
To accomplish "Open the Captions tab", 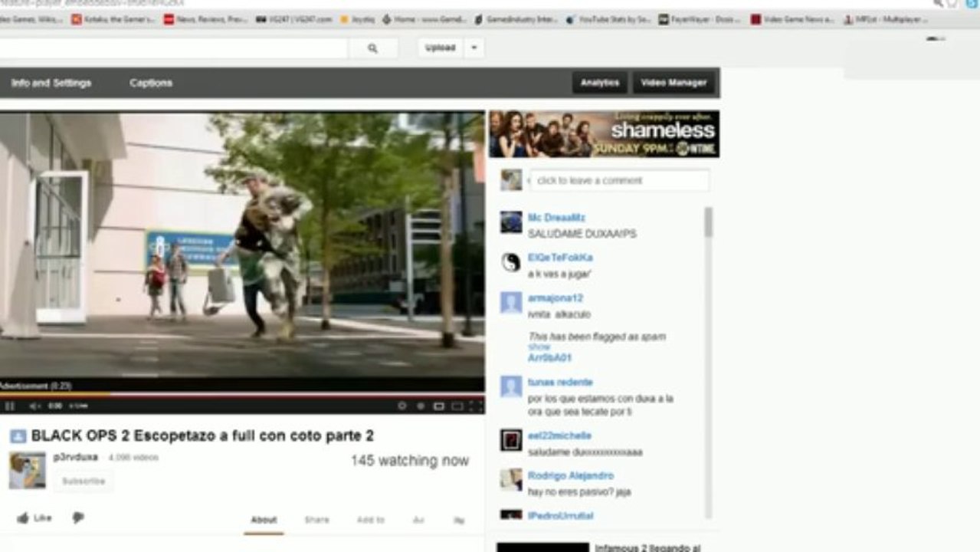I will [x=151, y=83].
